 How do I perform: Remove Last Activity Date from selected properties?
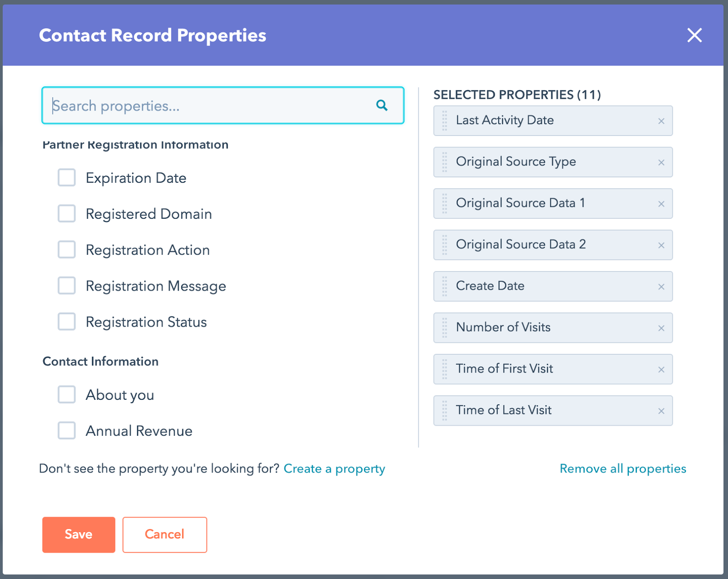(x=661, y=121)
